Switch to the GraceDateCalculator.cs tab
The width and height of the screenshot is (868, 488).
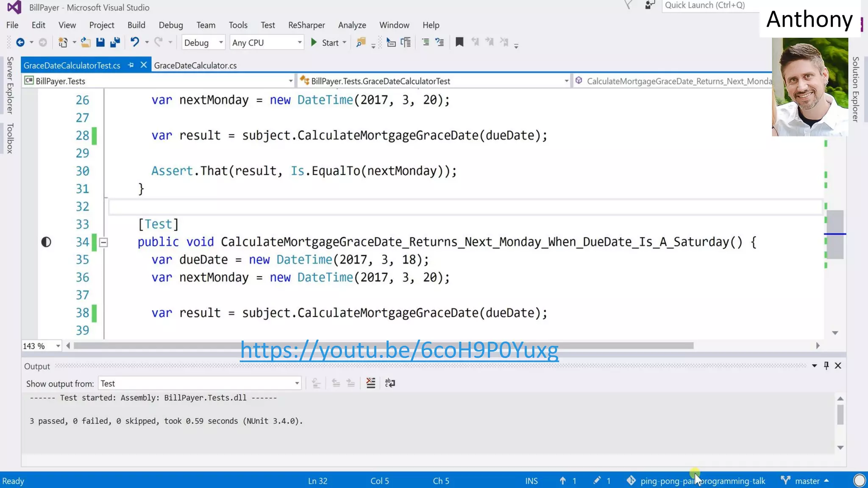[x=195, y=66]
